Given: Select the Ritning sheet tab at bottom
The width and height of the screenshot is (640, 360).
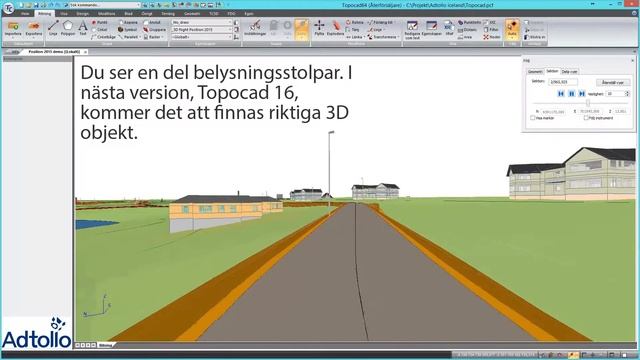Looking at the screenshot, I should pyautogui.click(x=105, y=345).
